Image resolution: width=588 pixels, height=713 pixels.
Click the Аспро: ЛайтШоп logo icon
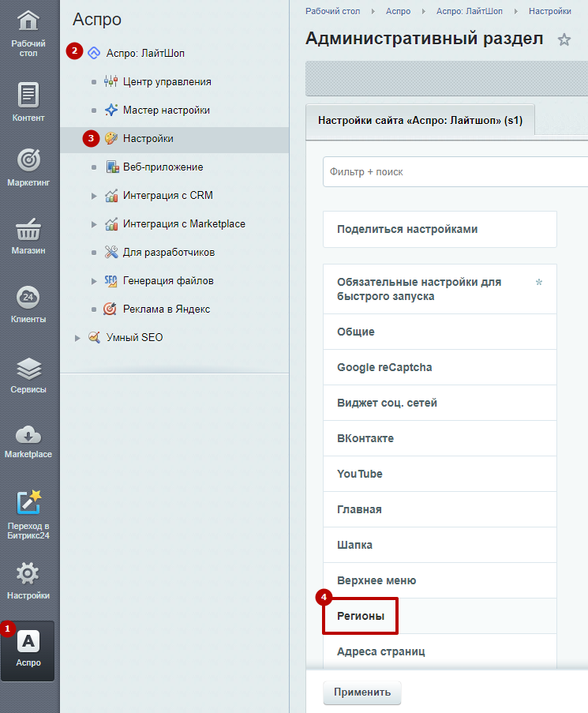point(94,53)
